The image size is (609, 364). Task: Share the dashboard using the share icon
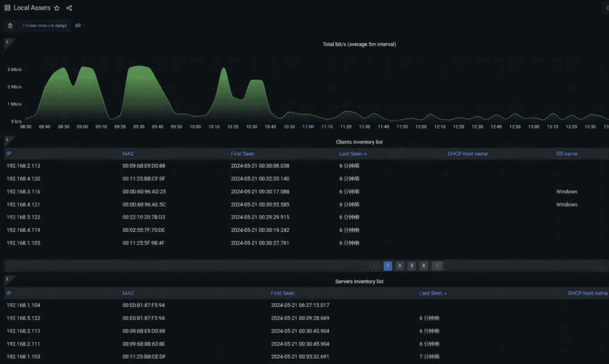(x=69, y=8)
